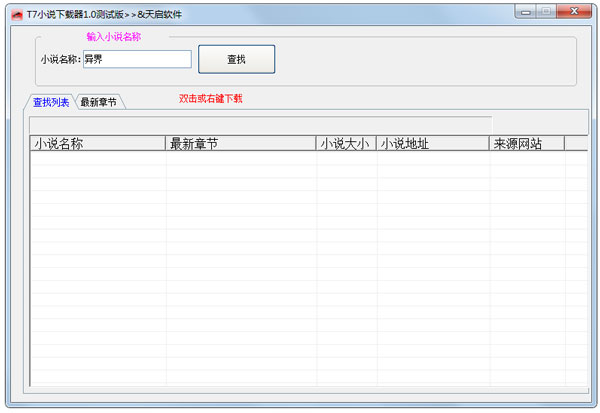
Task: Click the 查找 search button
Action: pos(236,59)
